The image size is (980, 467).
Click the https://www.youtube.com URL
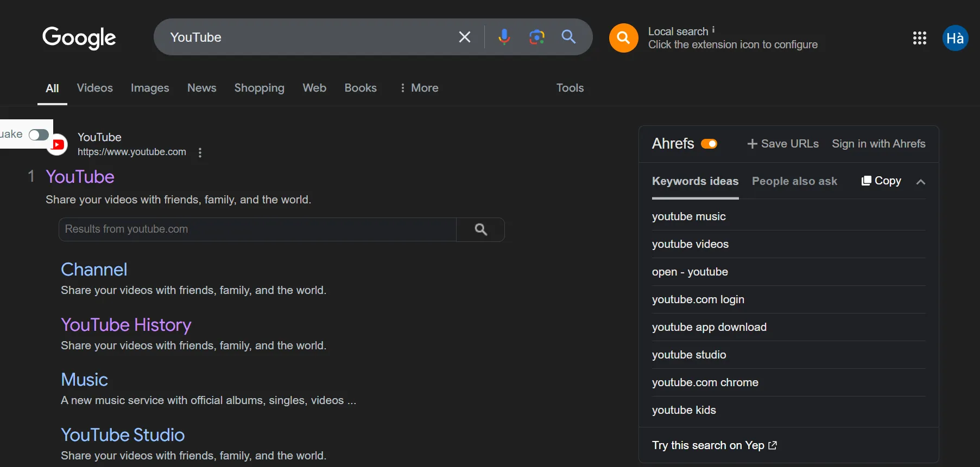132,152
